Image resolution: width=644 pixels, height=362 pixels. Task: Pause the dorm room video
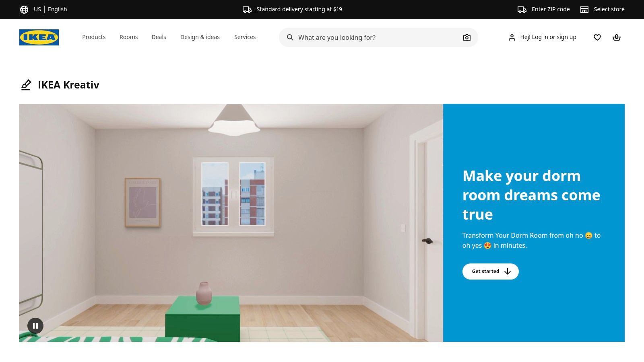point(35,326)
